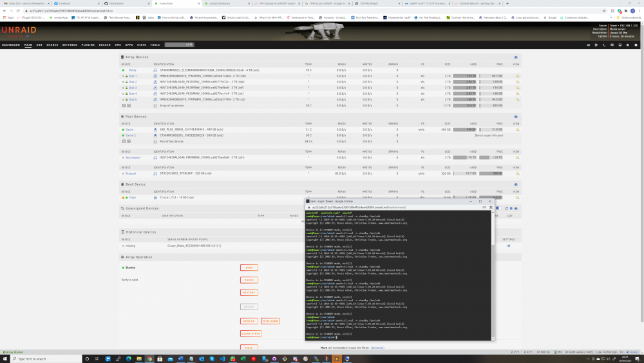Browse Disk 1 contents via its view icon

[x=518, y=76]
